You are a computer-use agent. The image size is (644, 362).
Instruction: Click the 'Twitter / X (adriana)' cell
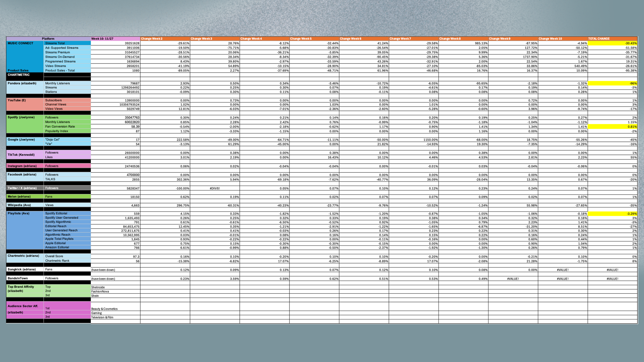(25, 188)
